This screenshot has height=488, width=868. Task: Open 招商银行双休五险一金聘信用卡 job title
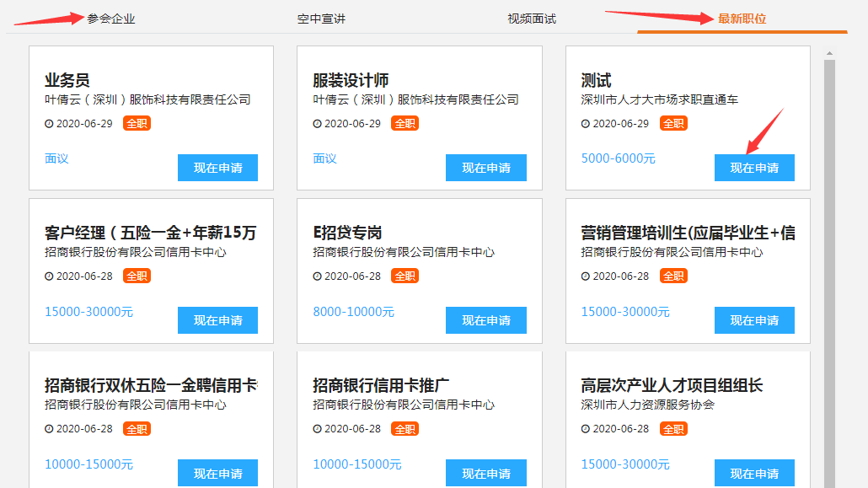tap(151, 385)
